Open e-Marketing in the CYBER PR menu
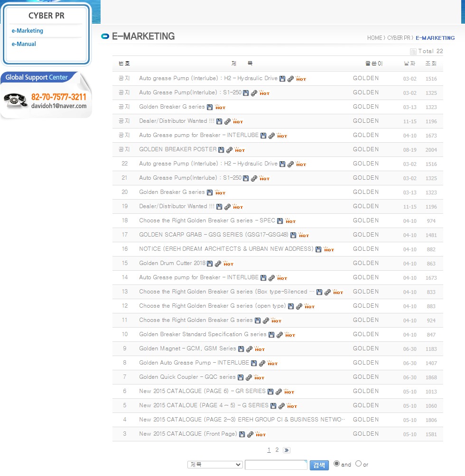Image resolution: width=465 pixels, height=476 pixels. [x=27, y=31]
